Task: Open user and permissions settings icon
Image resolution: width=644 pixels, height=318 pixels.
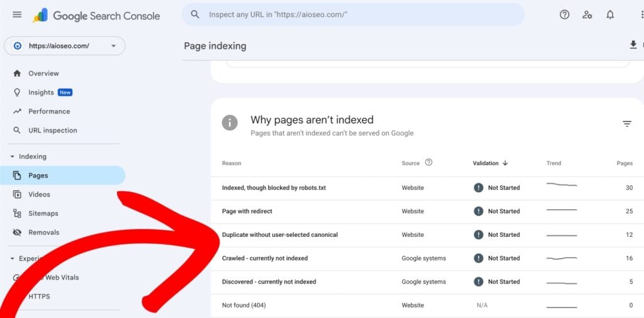Action: (587, 14)
